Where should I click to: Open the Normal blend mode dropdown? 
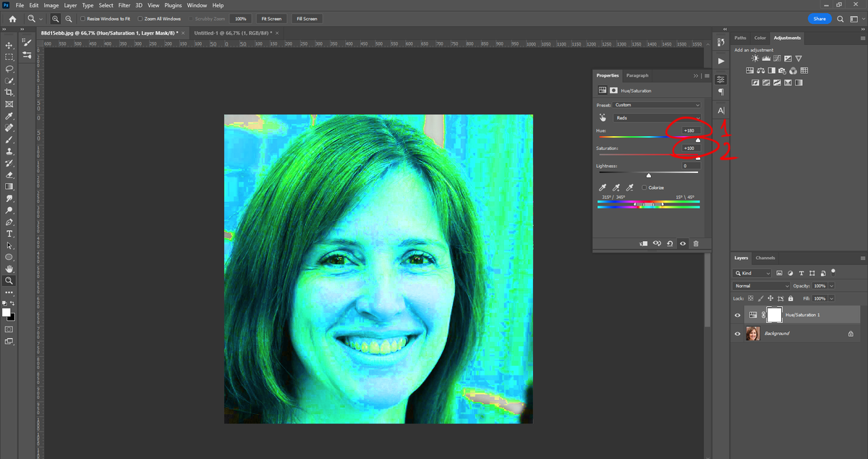761,286
